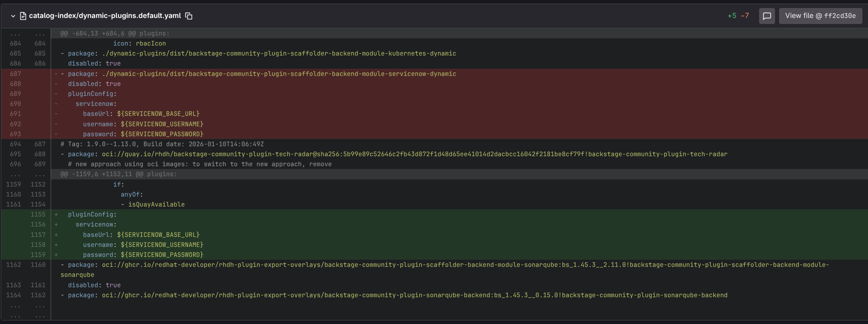Click new line number 1160 for sonarqube package
This screenshot has width=868, height=324.
[38, 265]
